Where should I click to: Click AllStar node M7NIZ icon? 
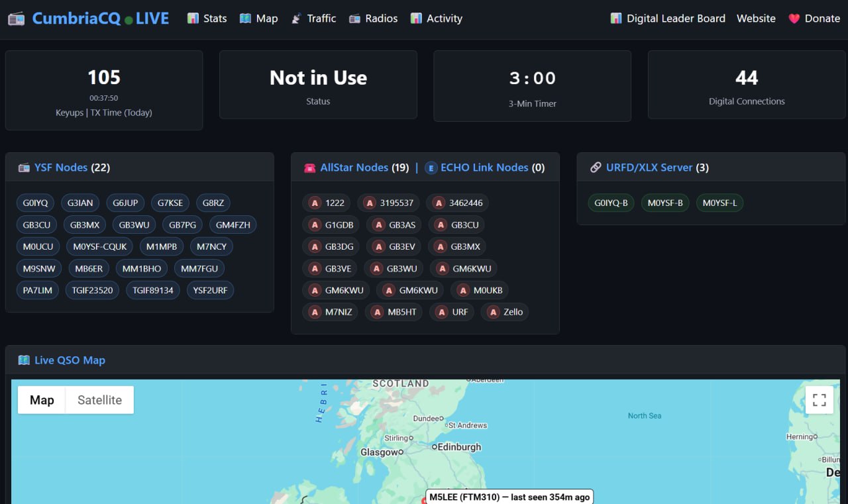click(315, 312)
